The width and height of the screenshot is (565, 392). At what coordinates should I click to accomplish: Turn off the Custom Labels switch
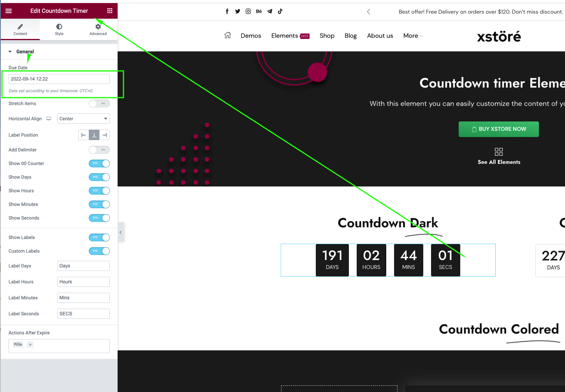[99, 251]
